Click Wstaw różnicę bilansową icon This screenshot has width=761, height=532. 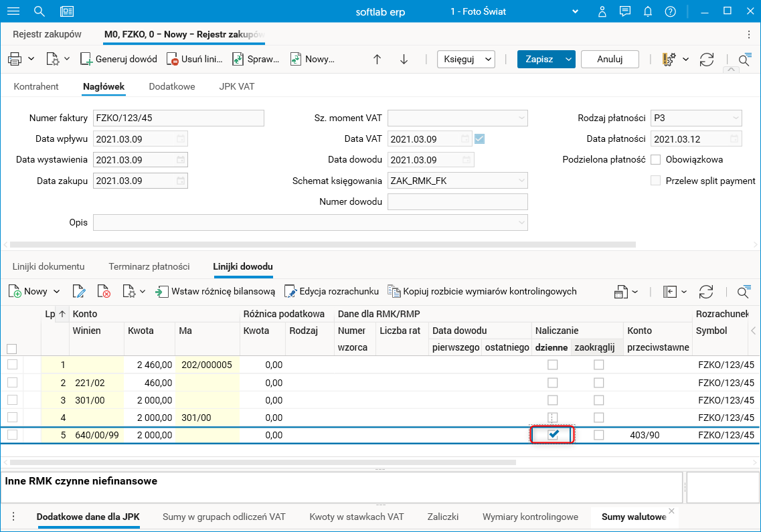(162, 291)
